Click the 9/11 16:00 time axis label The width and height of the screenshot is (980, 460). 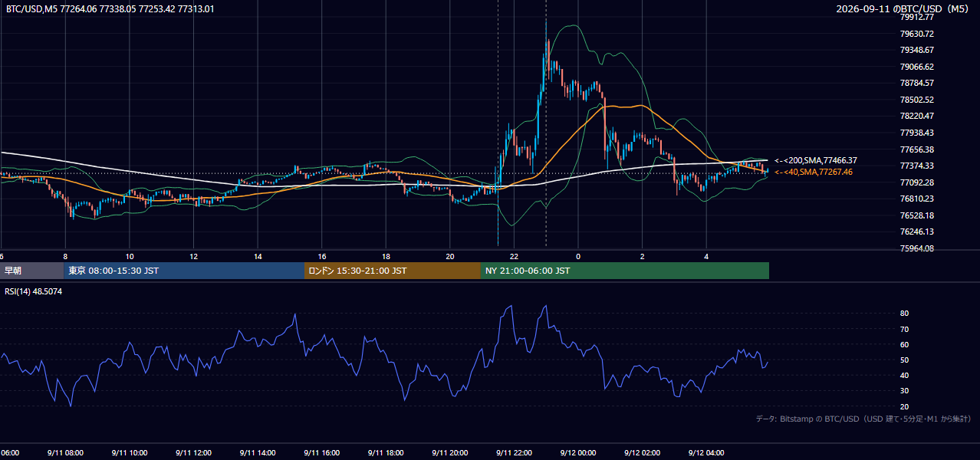[322, 452]
